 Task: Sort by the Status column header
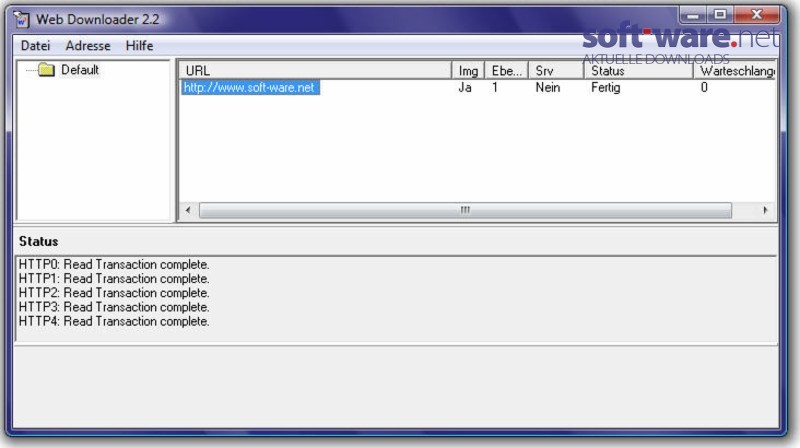pos(638,71)
